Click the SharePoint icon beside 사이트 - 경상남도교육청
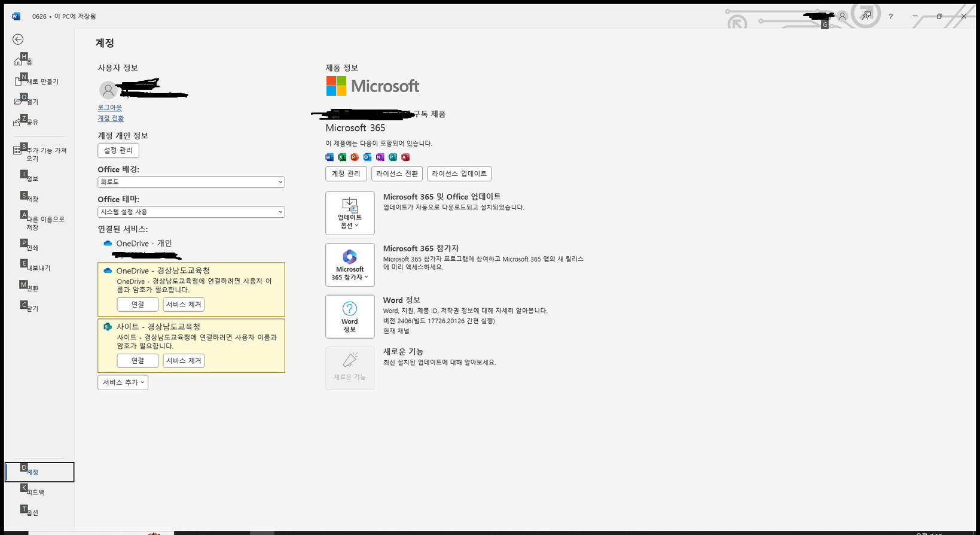980x535 pixels. [108, 327]
